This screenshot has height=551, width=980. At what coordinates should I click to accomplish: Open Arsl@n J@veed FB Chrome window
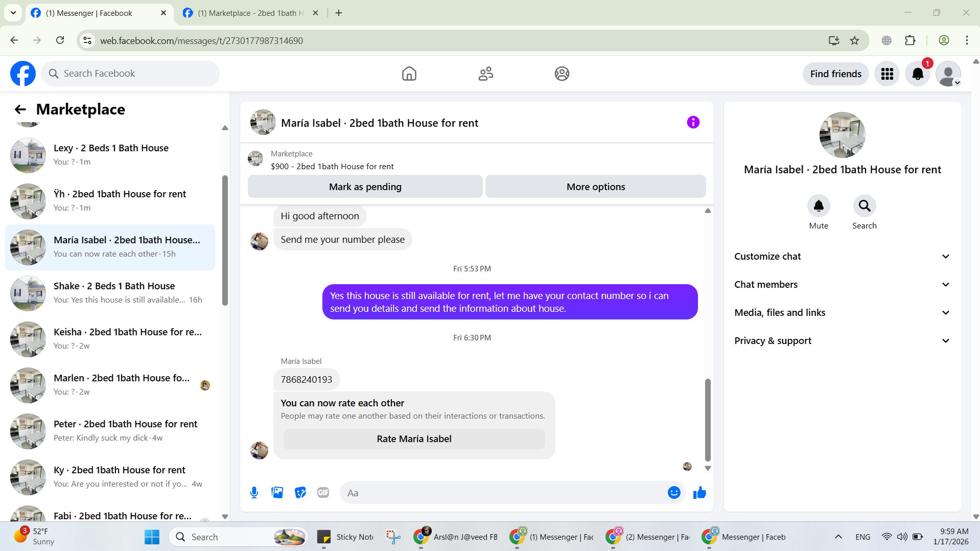[456, 537]
